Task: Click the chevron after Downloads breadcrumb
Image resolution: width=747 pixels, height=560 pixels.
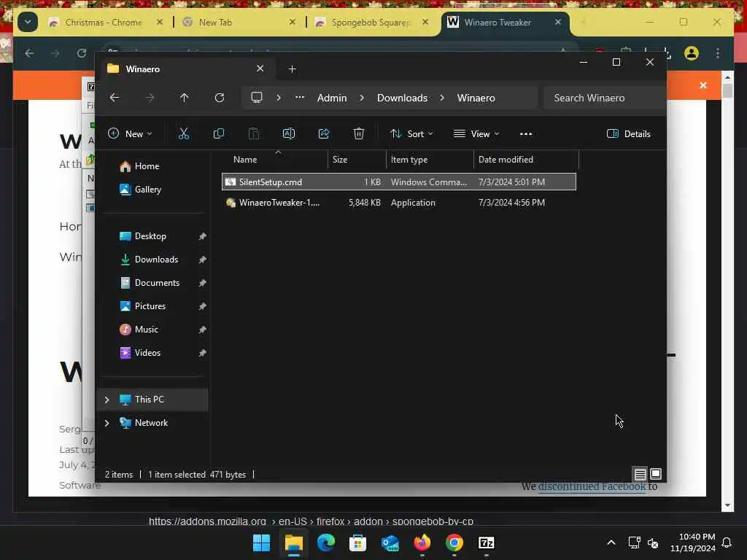Action: coord(442,98)
